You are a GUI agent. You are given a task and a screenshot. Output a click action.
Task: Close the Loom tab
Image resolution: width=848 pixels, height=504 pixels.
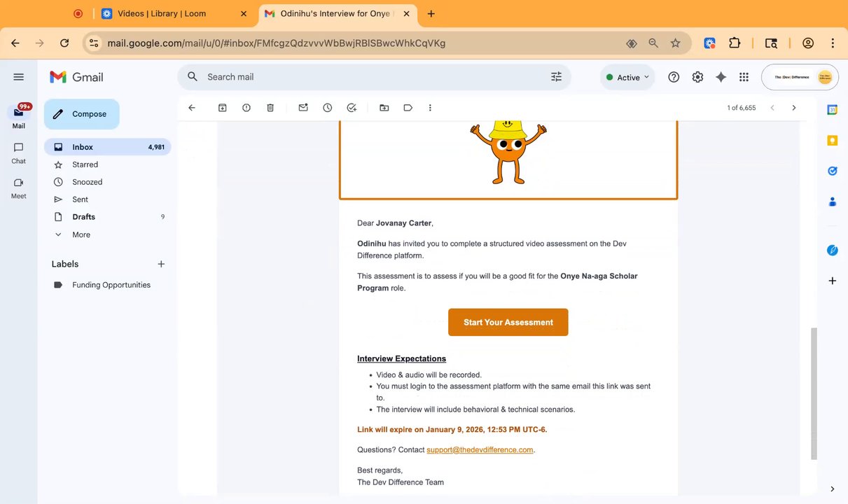click(x=244, y=13)
